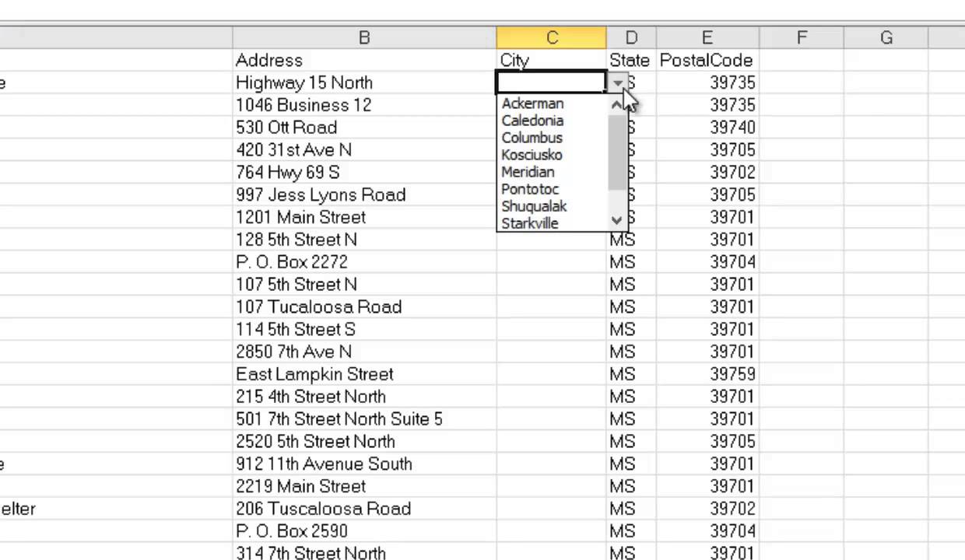Choose Starkville from the city list
965x560 pixels.
pyautogui.click(x=530, y=223)
